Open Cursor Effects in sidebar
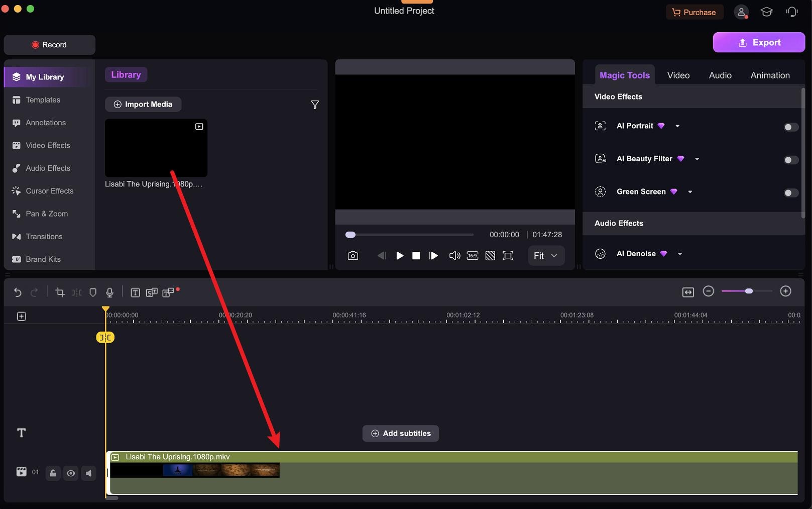 49,191
